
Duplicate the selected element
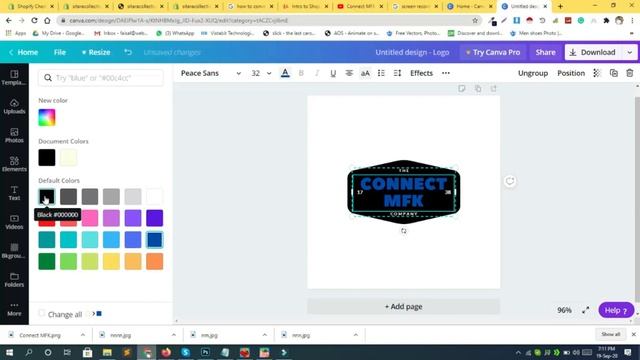click(613, 73)
